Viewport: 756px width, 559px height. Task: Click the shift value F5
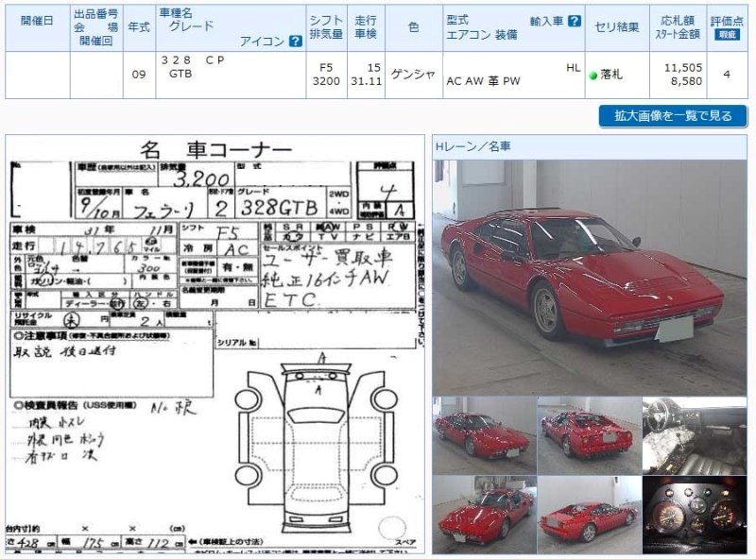click(x=326, y=68)
